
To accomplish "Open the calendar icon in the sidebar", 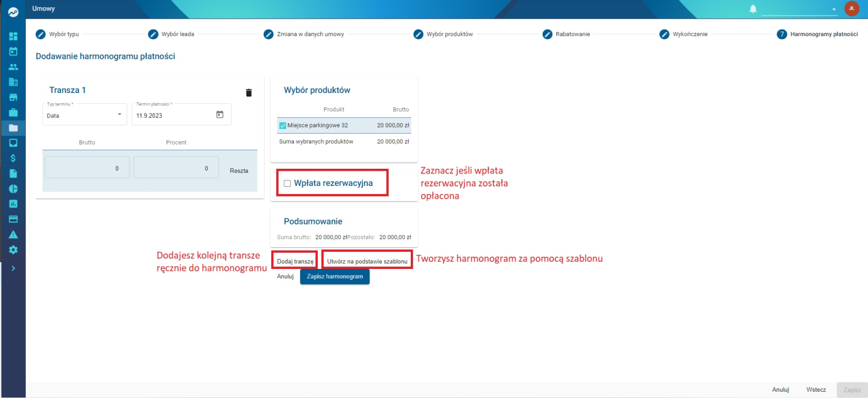I will click(x=13, y=52).
